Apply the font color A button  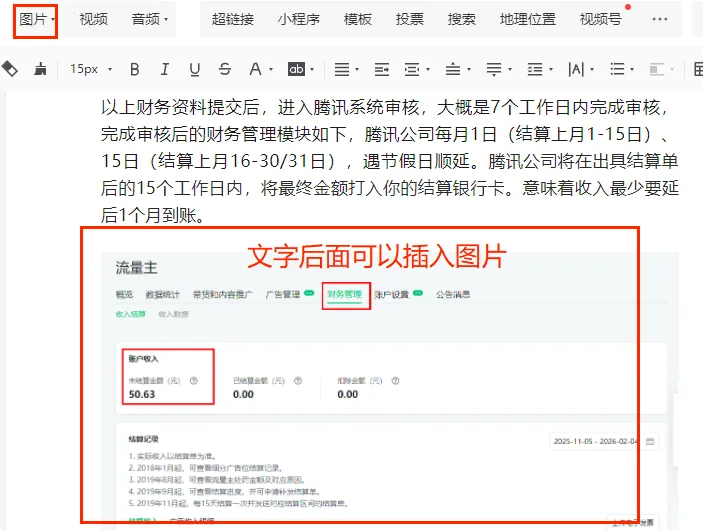click(255, 70)
